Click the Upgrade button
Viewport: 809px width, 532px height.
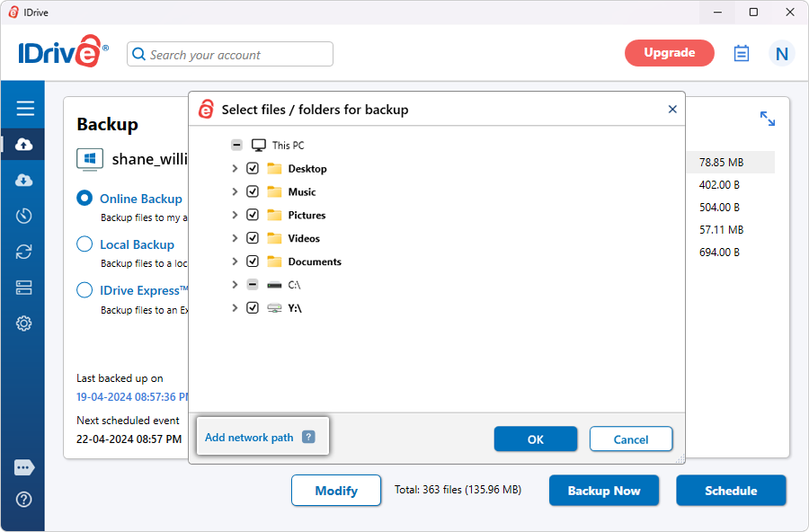[x=669, y=53]
